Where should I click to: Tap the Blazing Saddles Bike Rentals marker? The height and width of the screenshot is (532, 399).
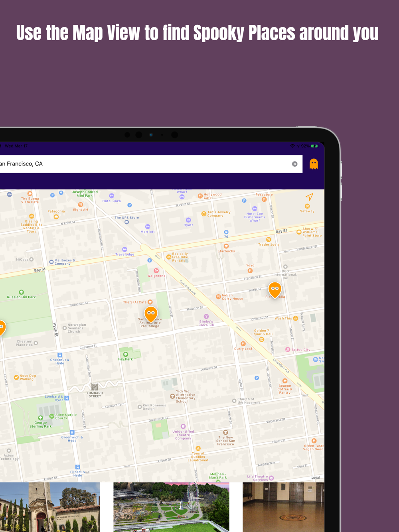point(32,216)
